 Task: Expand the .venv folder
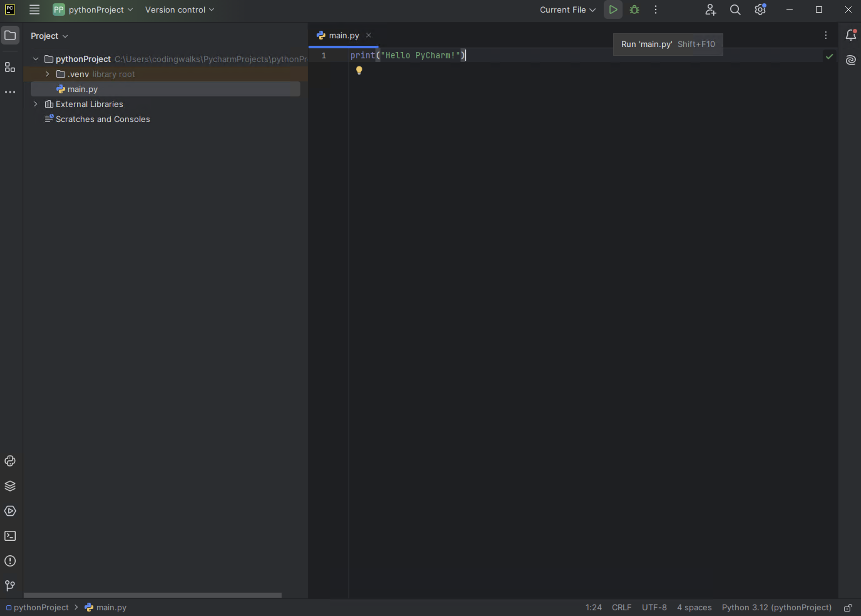[x=48, y=74]
